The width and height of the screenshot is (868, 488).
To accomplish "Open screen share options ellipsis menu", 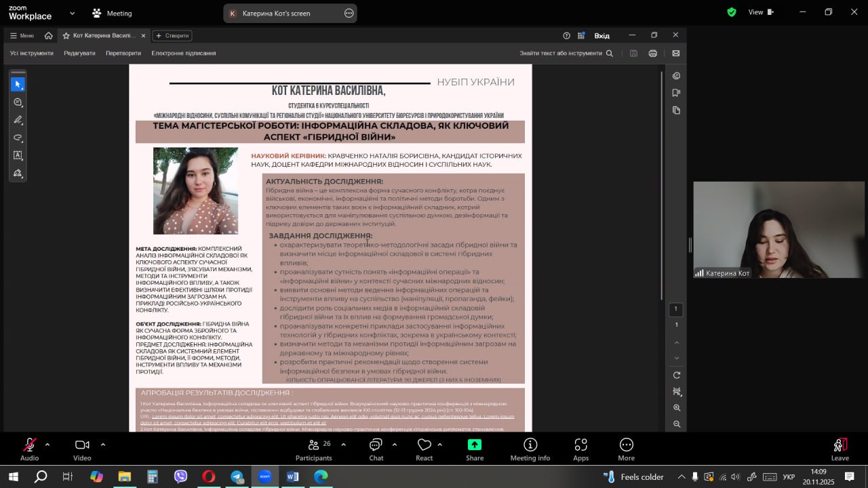I will point(349,13).
